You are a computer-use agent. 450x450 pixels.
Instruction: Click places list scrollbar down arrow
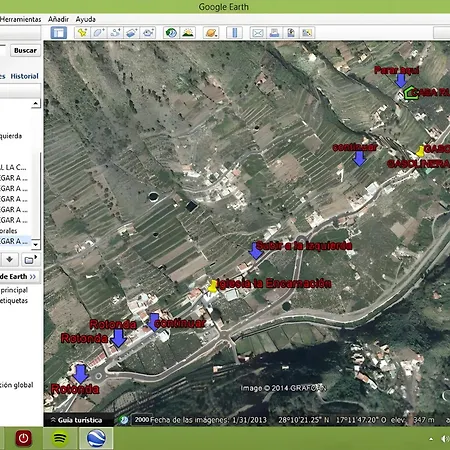pyautogui.click(x=36, y=244)
